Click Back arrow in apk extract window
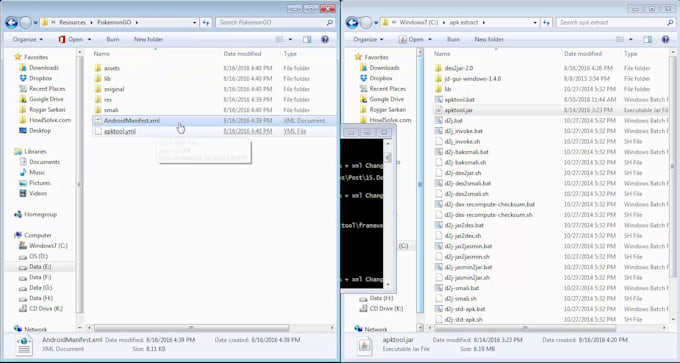The image size is (680, 363). tap(352, 23)
